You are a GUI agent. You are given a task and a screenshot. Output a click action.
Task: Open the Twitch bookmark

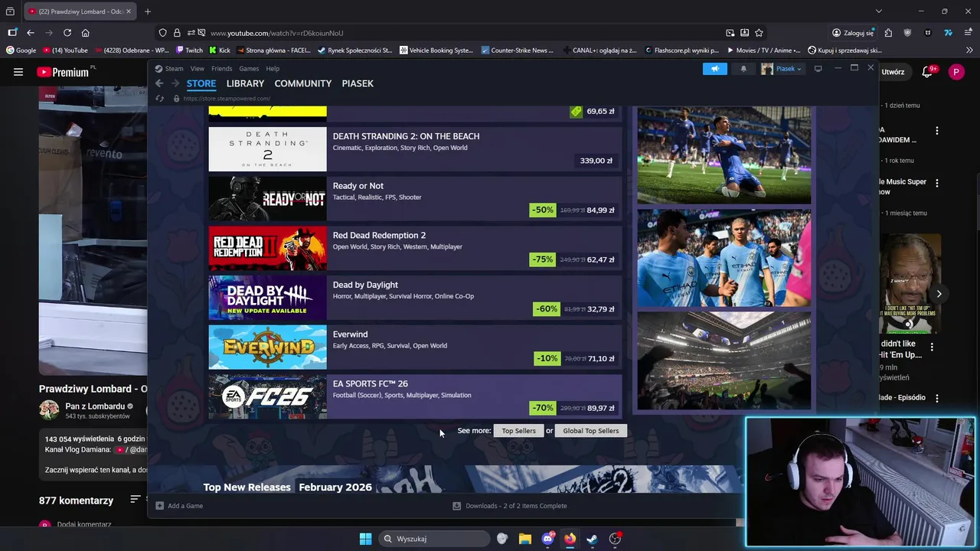(189, 51)
